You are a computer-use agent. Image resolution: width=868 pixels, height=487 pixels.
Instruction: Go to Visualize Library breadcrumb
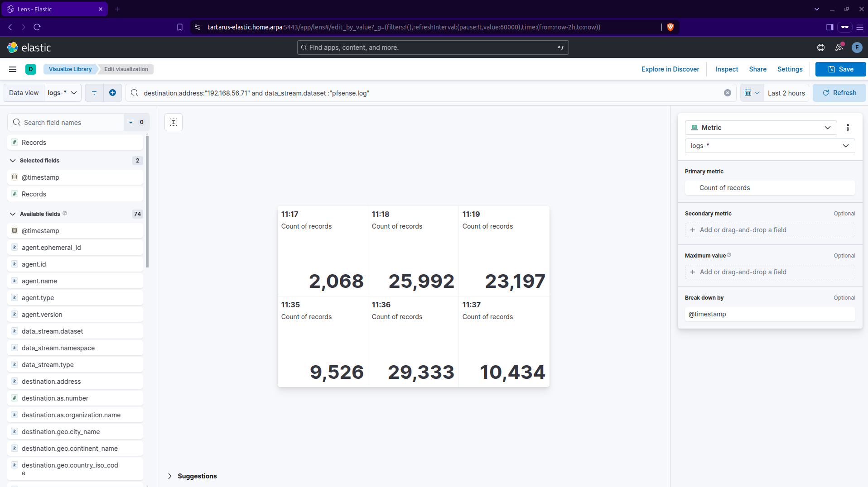70,69
